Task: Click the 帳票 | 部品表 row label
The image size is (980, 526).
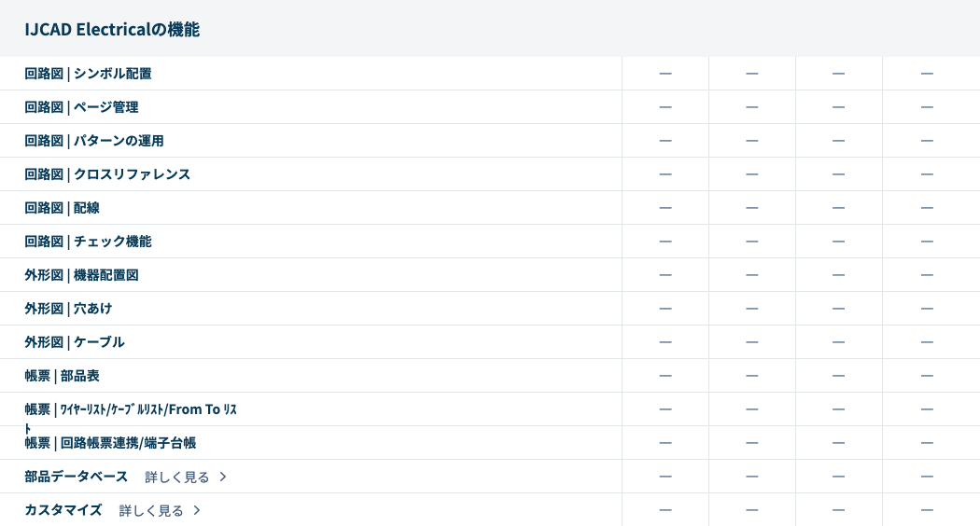Action: pyautogui.click(x=62, y=376)
